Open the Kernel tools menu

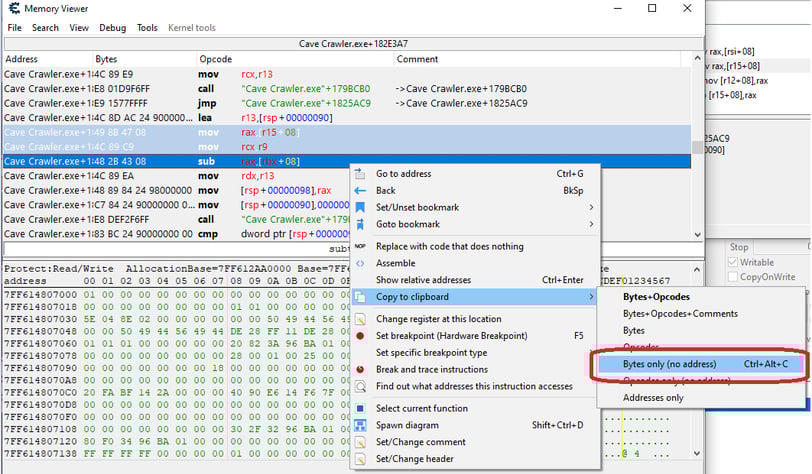pyautogui.click(x=192, y=27)
